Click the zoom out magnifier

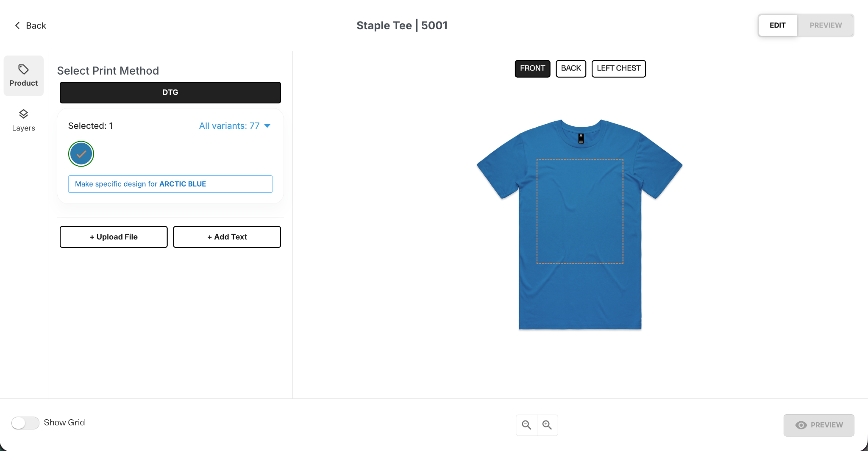526,425
